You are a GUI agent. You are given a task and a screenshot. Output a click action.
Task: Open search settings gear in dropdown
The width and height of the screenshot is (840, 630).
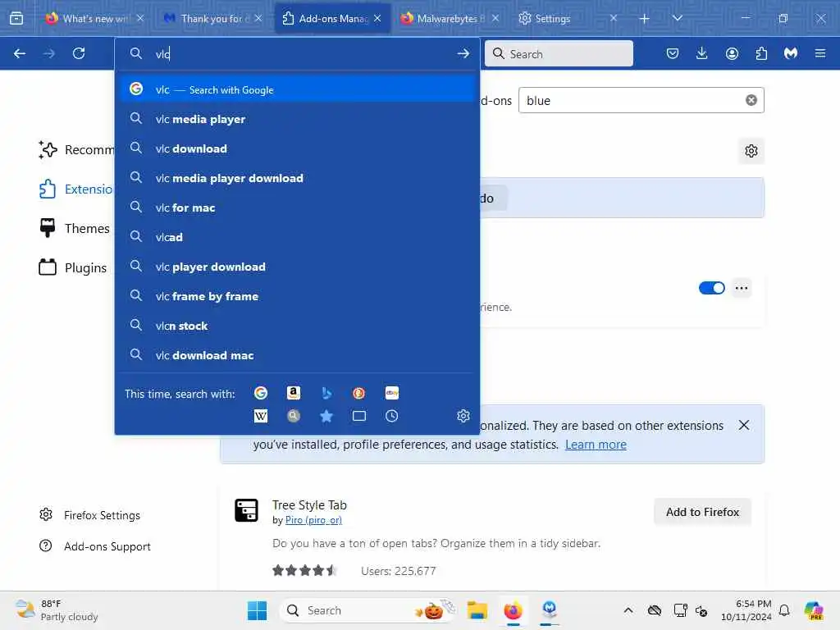(463, 416)
